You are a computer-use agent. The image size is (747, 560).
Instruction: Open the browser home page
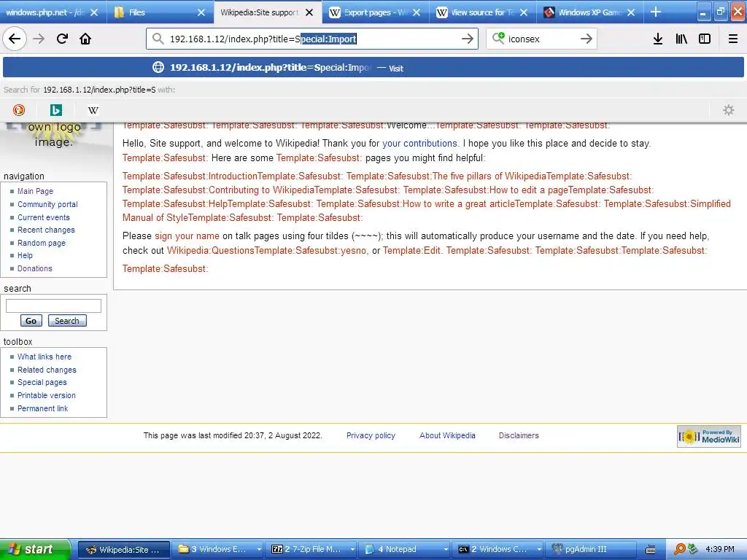coord(85,39)
